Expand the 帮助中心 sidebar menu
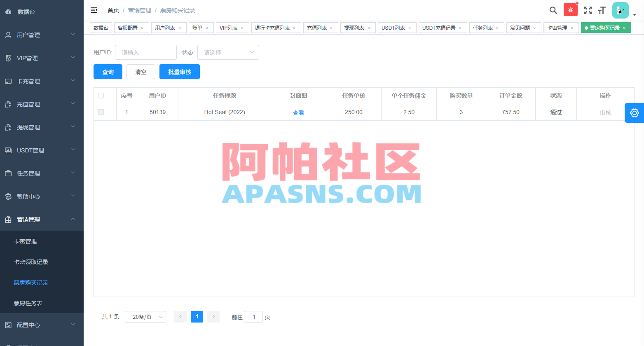The width and height of the screenshot is (644, 346). [42, 196]
